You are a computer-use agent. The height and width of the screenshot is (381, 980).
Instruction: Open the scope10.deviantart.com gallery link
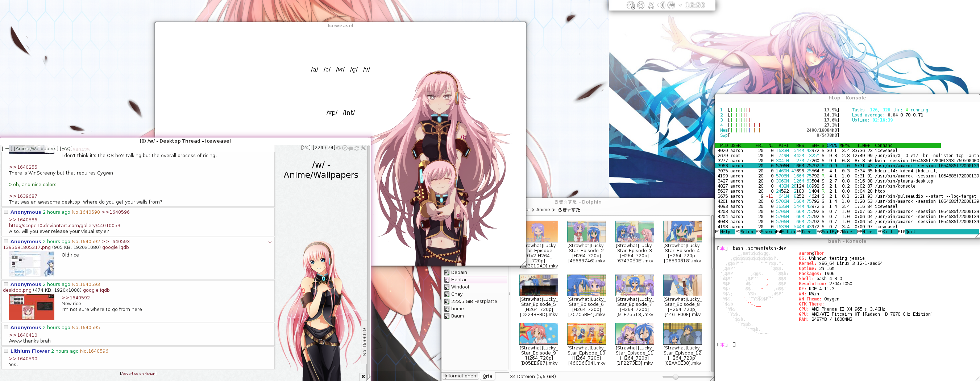(65, 226)
